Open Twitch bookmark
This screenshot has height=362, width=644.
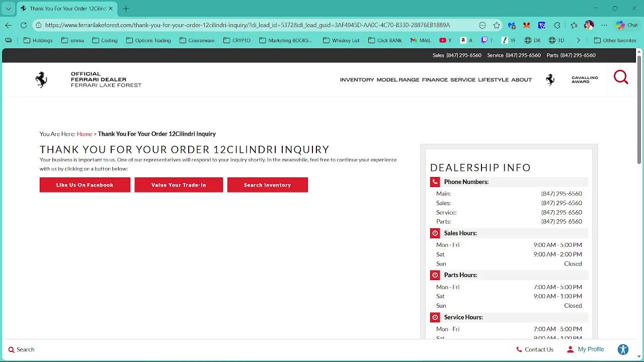tap(487, 40)
